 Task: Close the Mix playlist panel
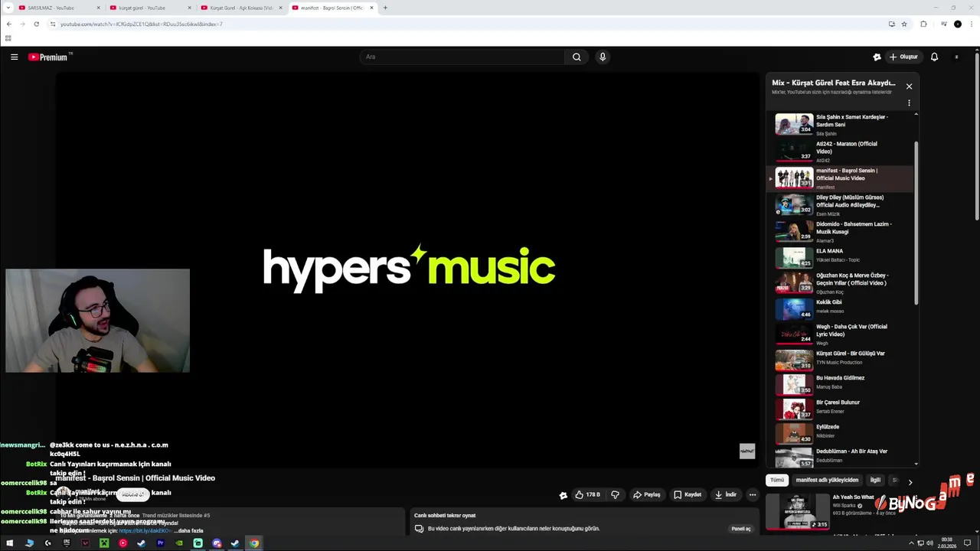tap(909, 86)
